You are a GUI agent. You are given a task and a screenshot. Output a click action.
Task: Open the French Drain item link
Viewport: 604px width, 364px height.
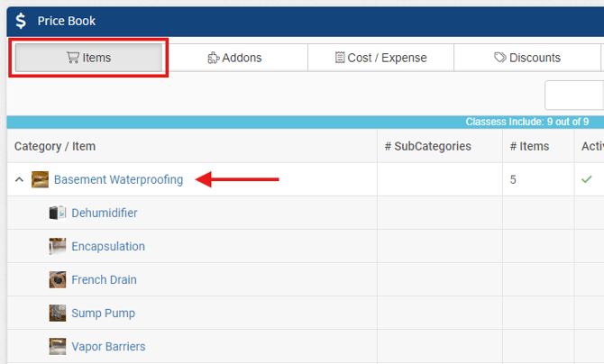(104, 279)
